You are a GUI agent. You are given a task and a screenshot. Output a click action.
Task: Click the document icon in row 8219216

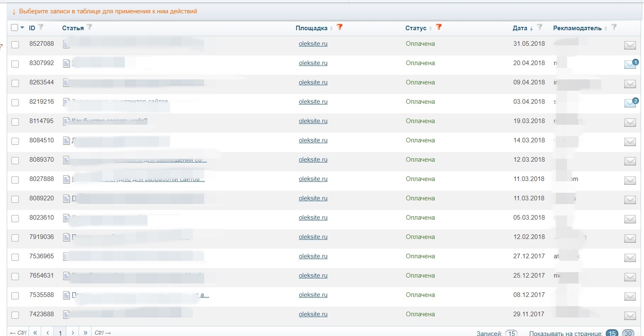coord(66,102)
